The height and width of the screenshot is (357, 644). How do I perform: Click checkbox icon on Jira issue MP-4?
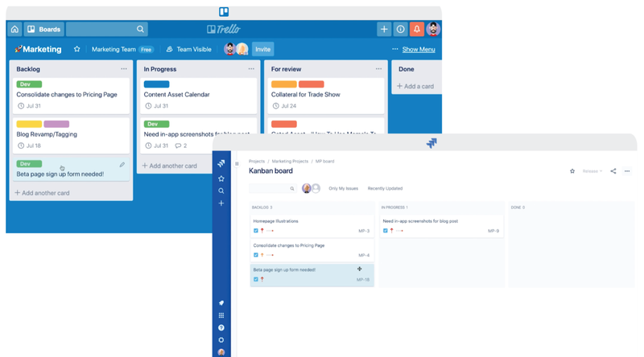[256, 255]
